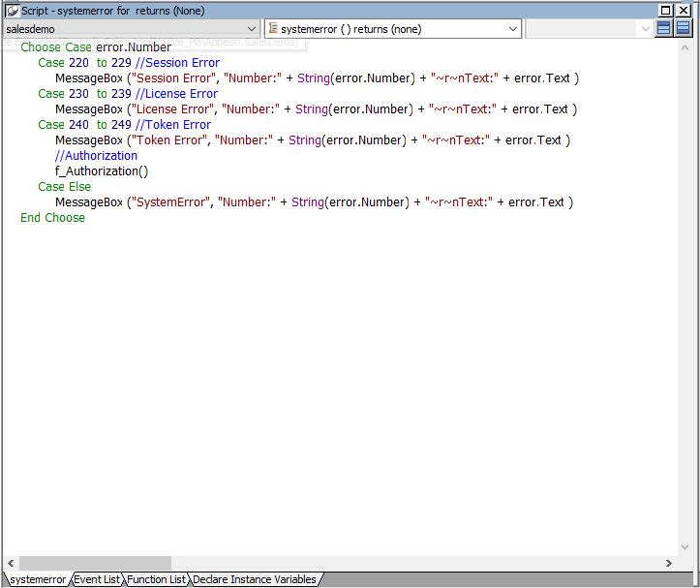Expand the systemerror ( ) returns (none) dropdown
The height and width of the screenshot is (588, 700).
pos(513,29)
